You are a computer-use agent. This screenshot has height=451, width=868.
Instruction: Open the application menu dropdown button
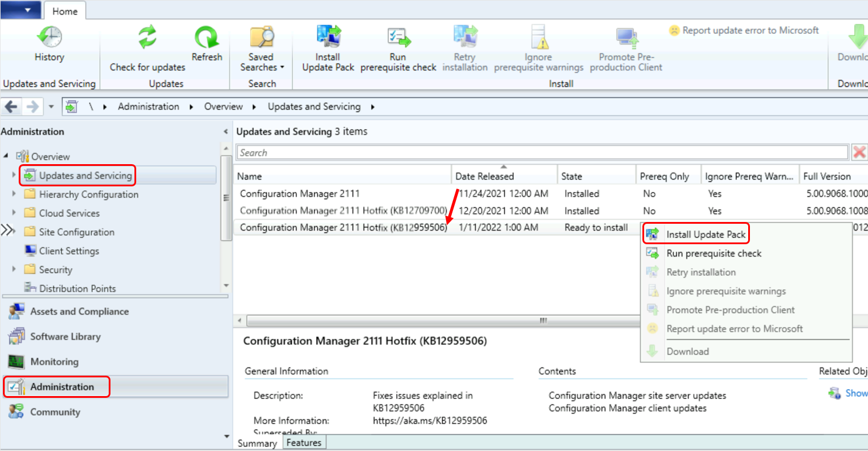20,9
